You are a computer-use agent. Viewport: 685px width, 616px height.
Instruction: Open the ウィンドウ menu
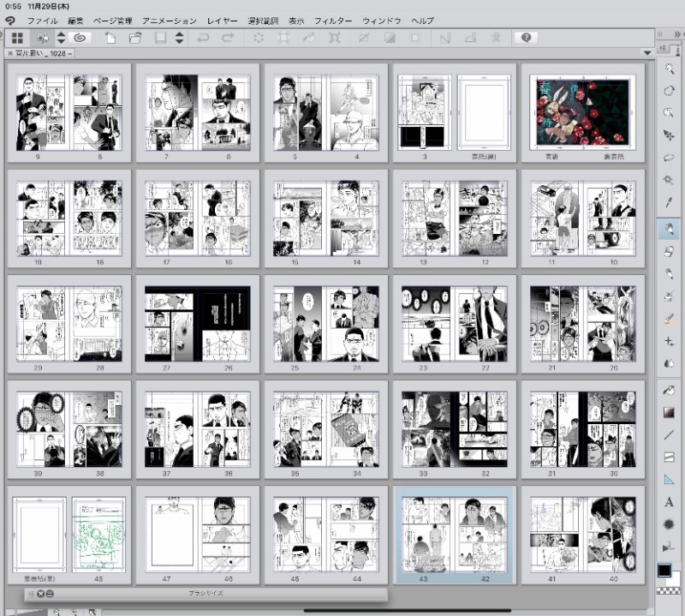[x=381, y=21]
